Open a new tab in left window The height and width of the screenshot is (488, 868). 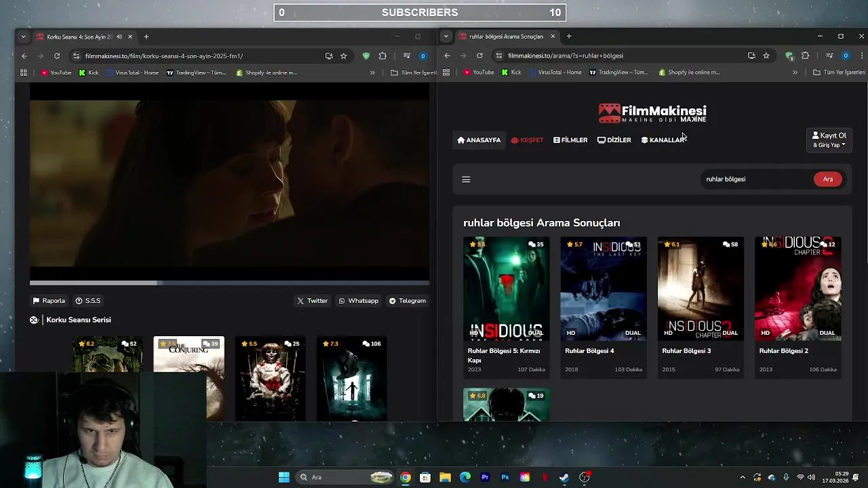click(x=146, y=37)
